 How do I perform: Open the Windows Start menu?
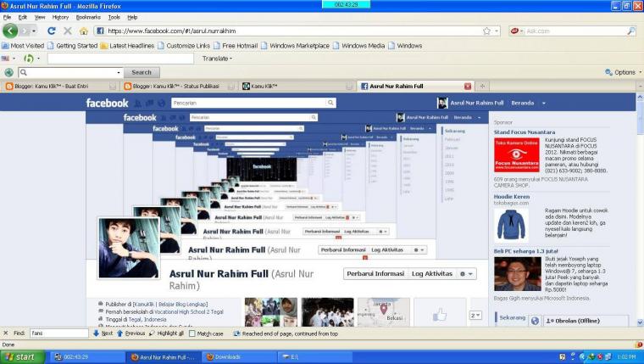(x=20, y=357)
